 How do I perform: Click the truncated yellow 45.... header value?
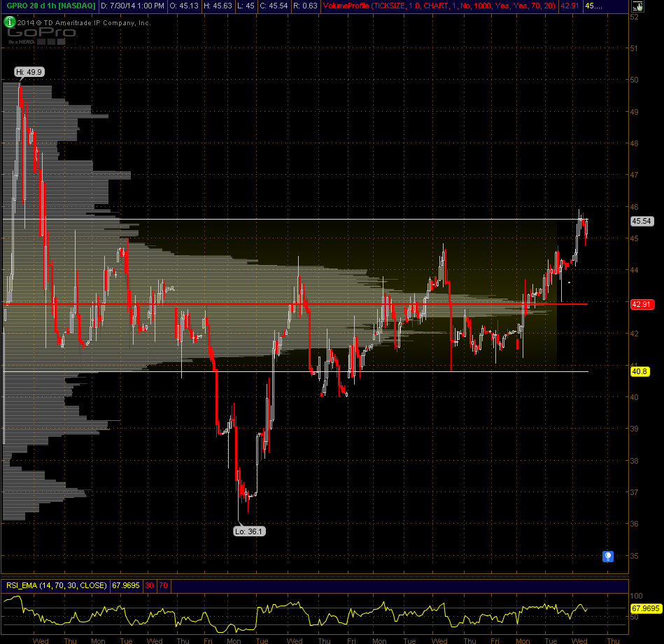593,6
